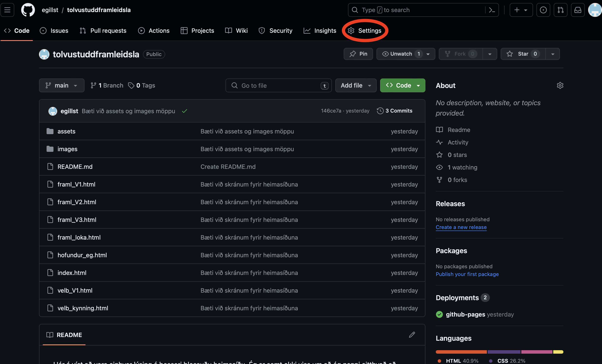Focus the Go to file input
The height and width of the screenshot is (364, 602).
coord(279,86)
